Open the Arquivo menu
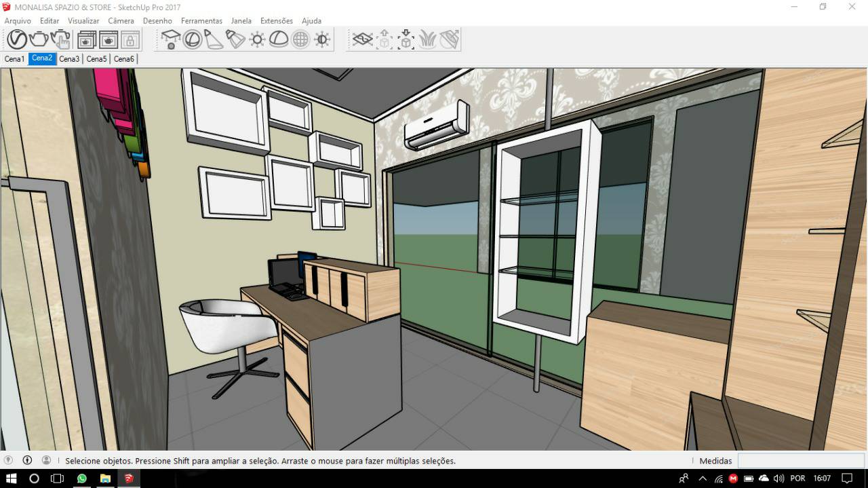Viewport: 868px width, 488px height. (18, 21)
